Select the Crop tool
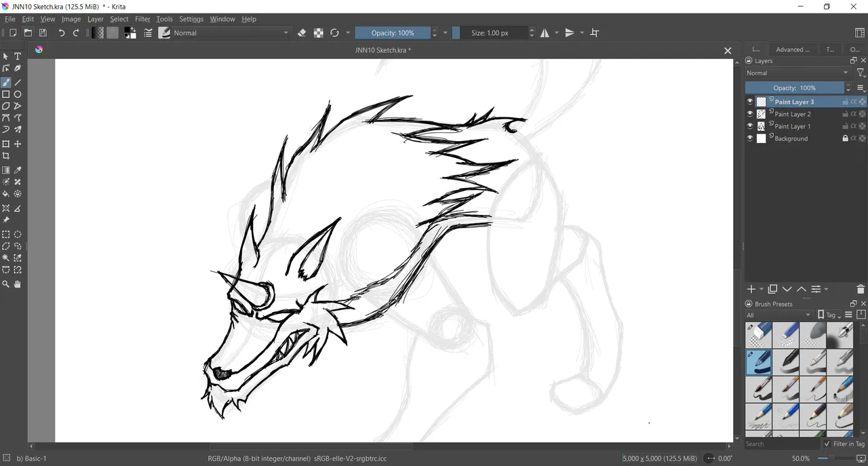Screen dimensions: 868x466 click(6, 156)
